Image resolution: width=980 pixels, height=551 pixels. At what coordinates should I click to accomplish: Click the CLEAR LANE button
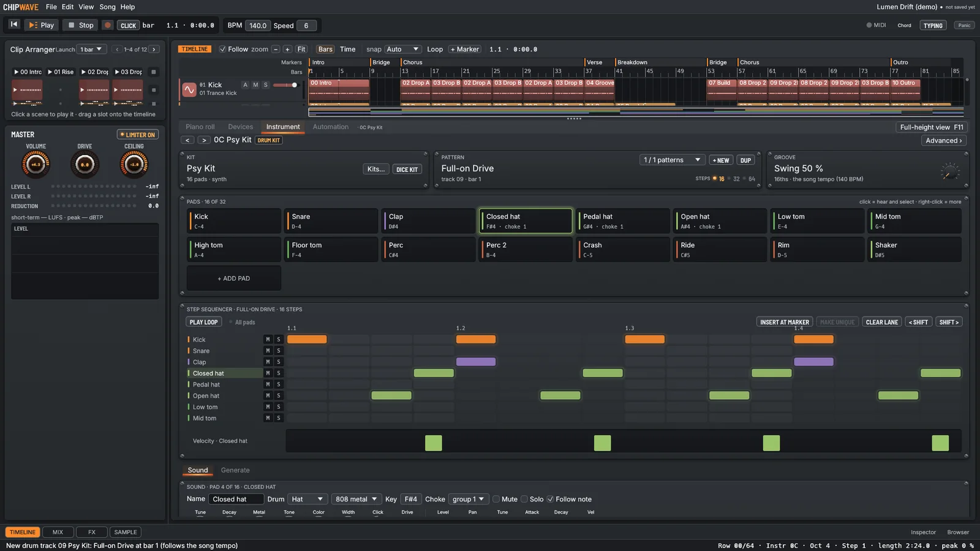pyautogui.click(x=882, y=322)
